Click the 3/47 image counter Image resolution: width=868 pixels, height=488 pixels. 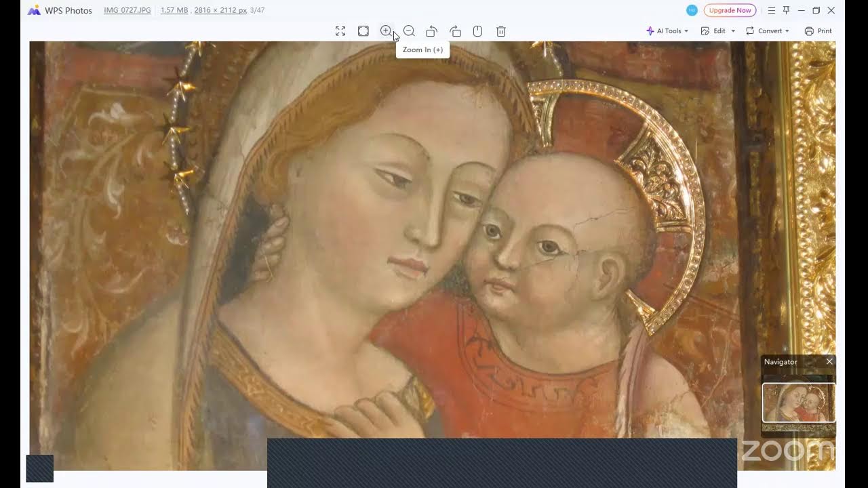(x=257, y=10)
